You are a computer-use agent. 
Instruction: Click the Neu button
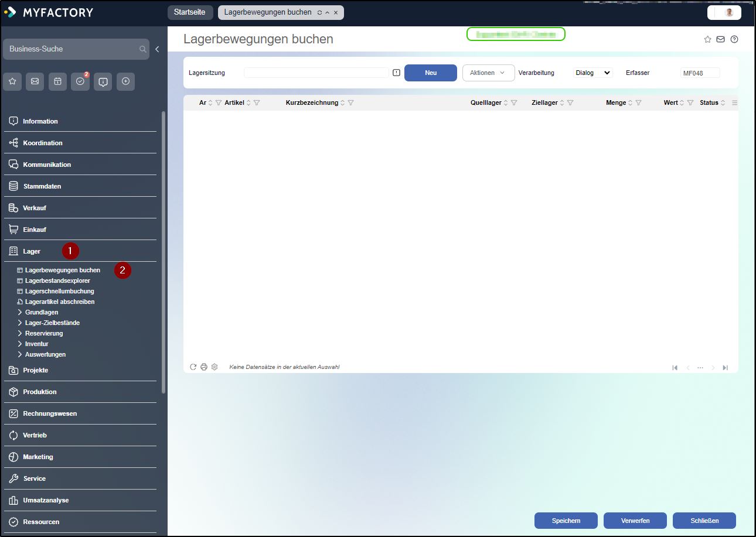[x=431, y=73]
